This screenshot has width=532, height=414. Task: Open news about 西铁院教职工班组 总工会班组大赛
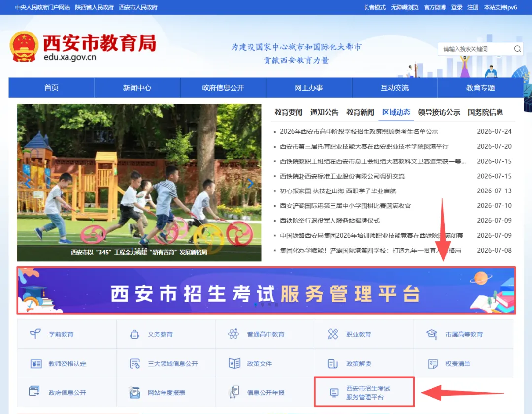(x=373, y=161)
